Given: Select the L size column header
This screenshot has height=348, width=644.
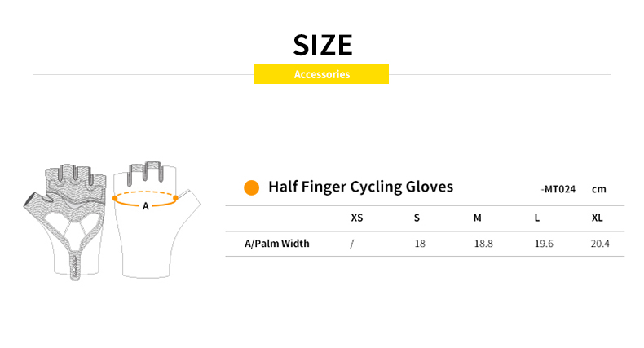Looking at the screenshot, I should pos(537,218).
